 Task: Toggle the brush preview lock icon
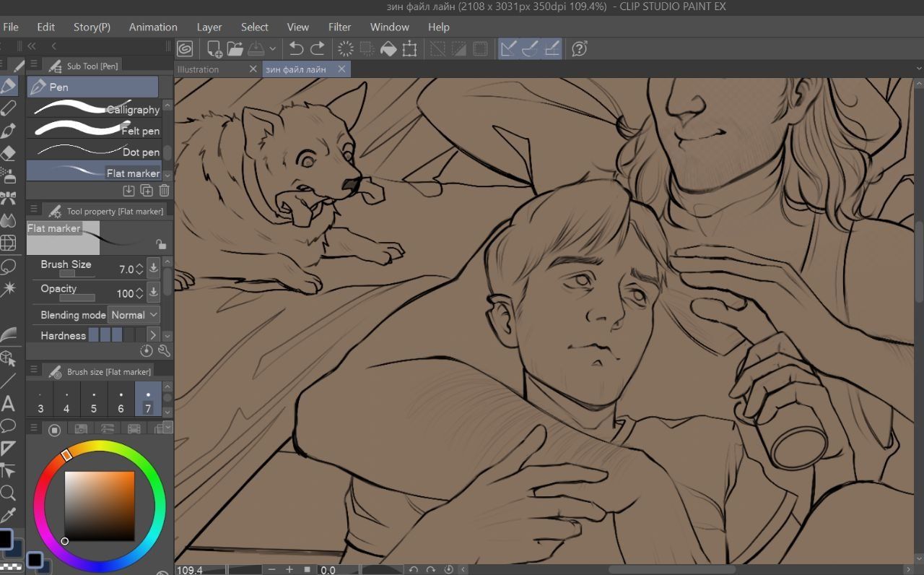coord(160,245)
